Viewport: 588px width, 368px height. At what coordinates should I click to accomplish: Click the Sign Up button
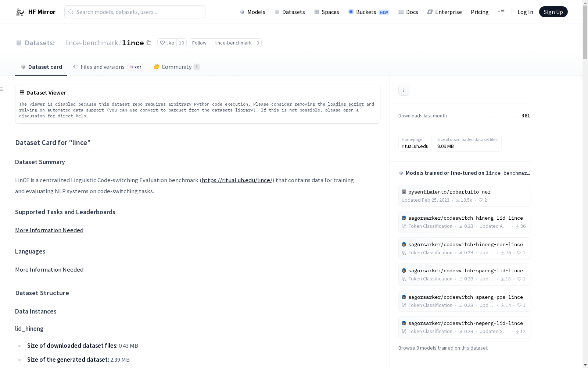553,12
